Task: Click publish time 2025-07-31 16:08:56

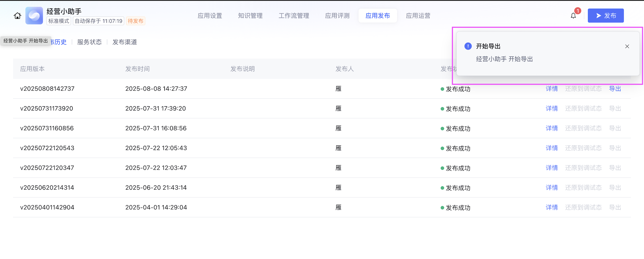Action: (x=156, y=128)
